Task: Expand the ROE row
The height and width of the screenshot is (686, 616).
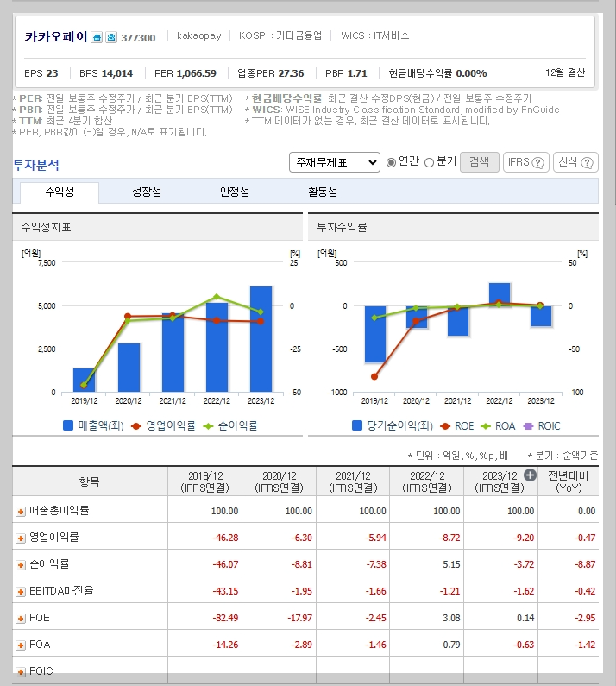Action: [x=21, y=619]
